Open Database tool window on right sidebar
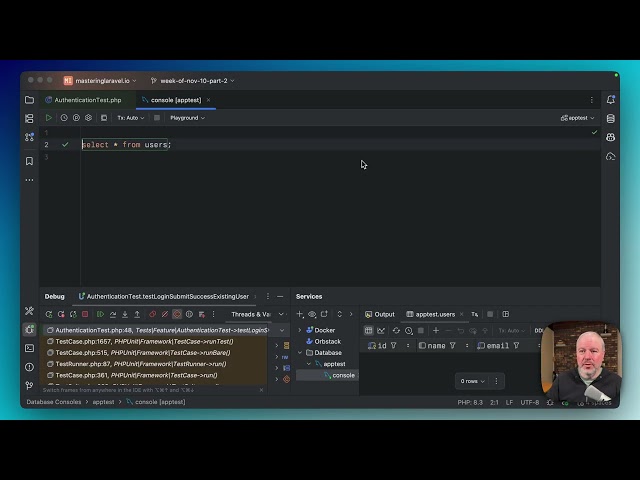 (611, 118)
